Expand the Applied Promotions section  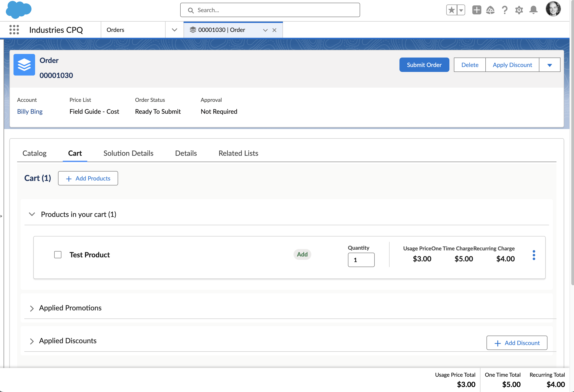point(32,308)
